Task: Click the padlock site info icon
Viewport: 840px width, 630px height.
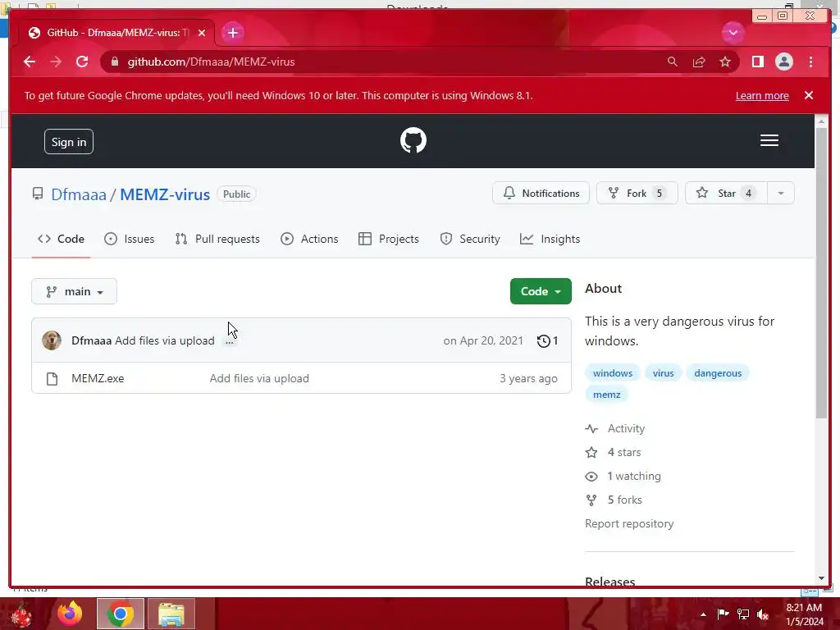Action: point(115,62)
